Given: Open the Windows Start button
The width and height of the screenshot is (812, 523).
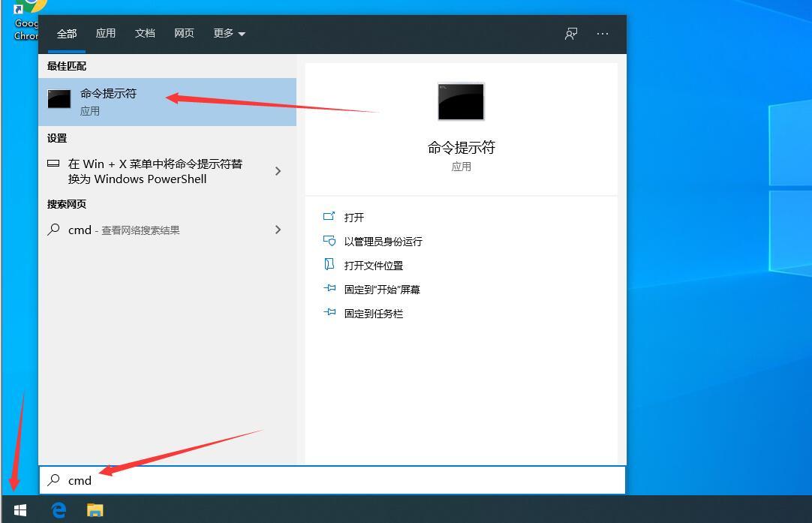Looking at the screenshot, I should (20, 510).
